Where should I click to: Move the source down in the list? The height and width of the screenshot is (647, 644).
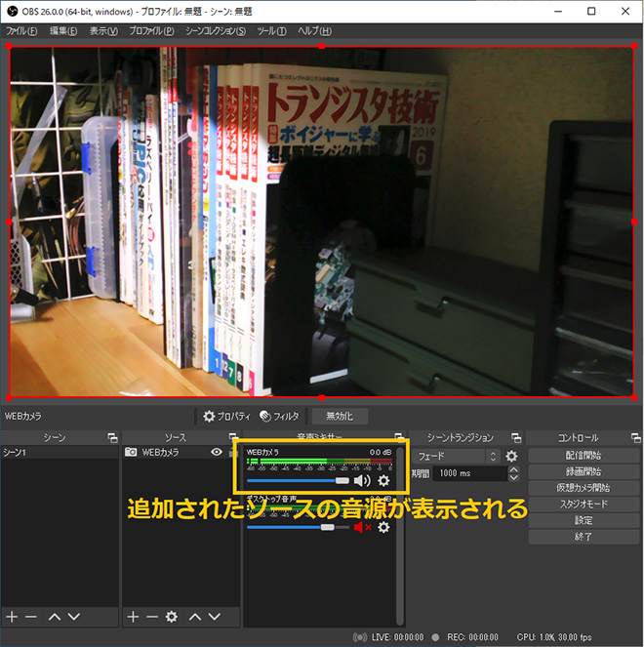(214, 617)
